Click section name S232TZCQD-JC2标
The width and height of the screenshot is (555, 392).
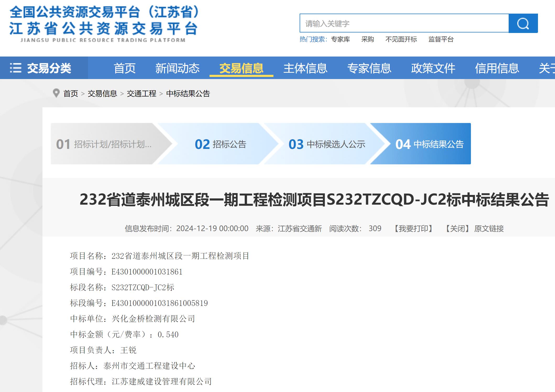pyautogui.click(x=143, y=287)
